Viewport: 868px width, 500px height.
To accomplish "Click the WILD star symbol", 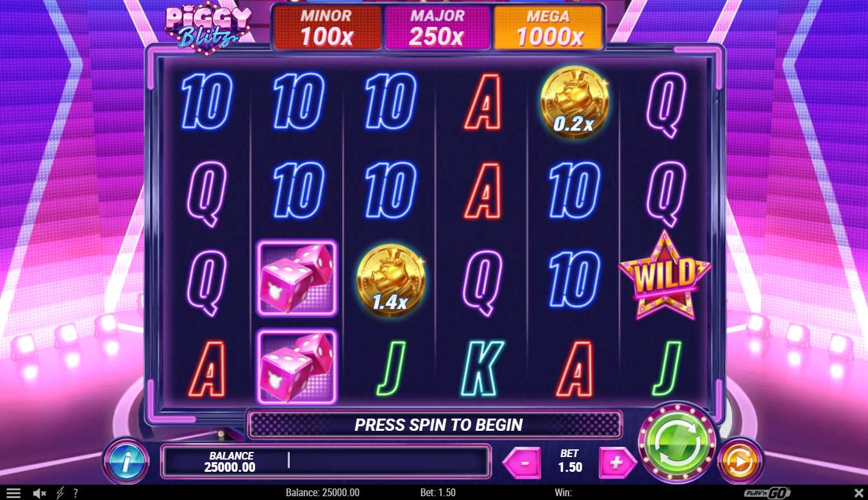I will tap(665, 276).
